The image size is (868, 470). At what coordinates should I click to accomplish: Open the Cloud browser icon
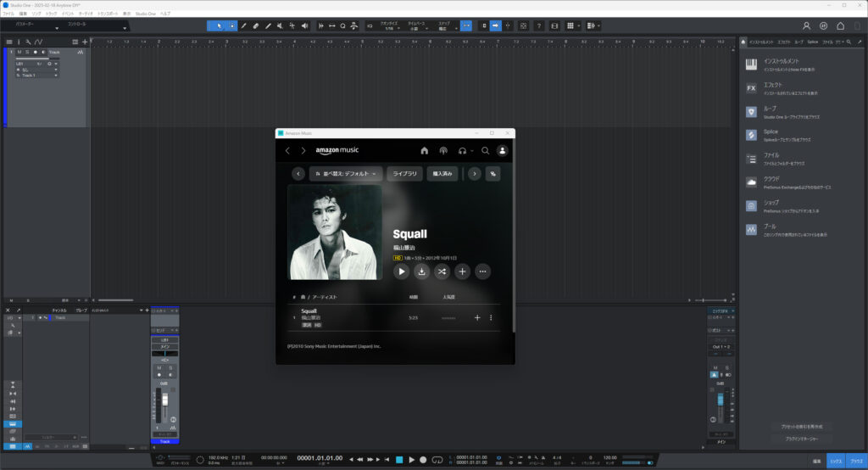pos(751,182)
